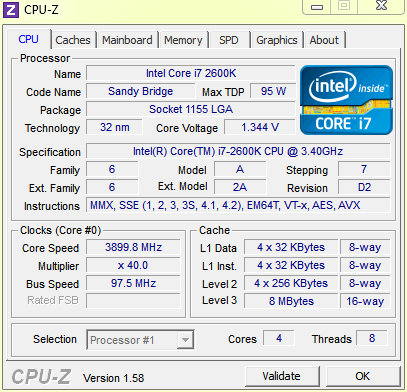Click the Level 3 cache size field
Viewport: 407px width, 392px height.
point(291,301)
